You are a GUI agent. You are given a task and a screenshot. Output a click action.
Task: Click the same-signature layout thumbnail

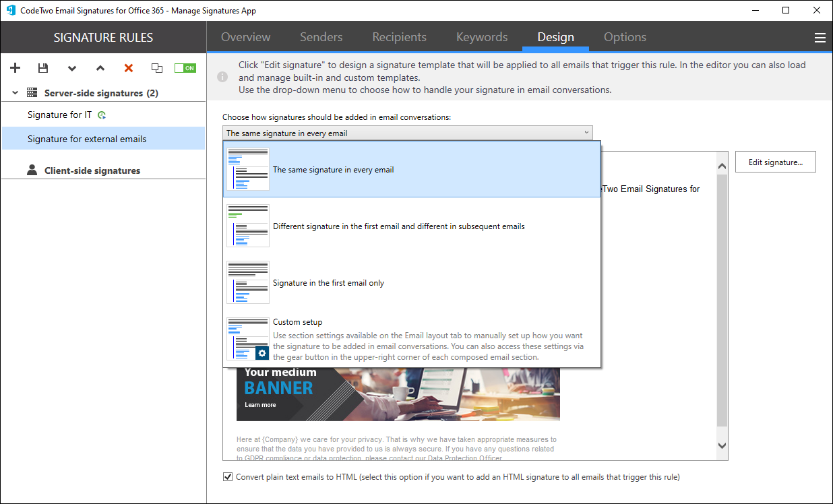[x=248, y=169]
